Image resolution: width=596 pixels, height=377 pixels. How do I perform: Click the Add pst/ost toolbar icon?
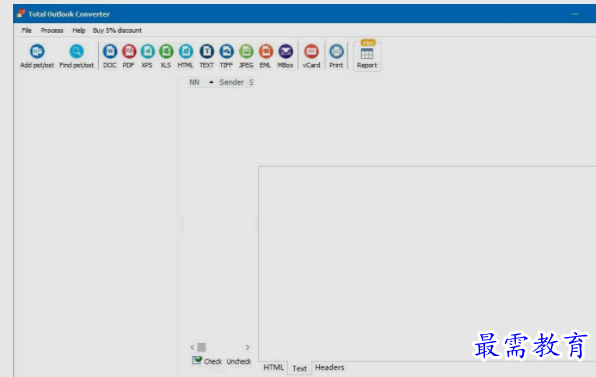point(37,56)
